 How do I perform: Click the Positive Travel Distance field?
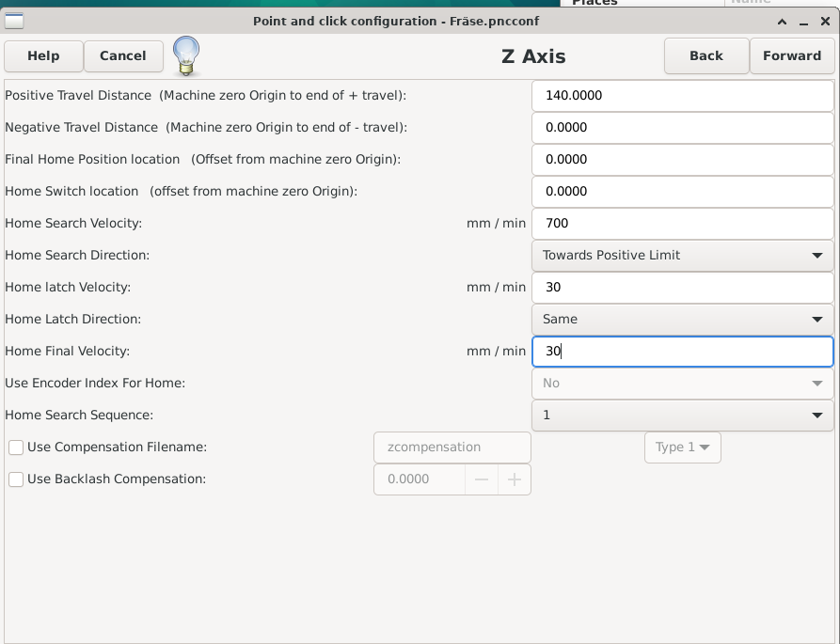pyautogui.click(x=682, y=96)
